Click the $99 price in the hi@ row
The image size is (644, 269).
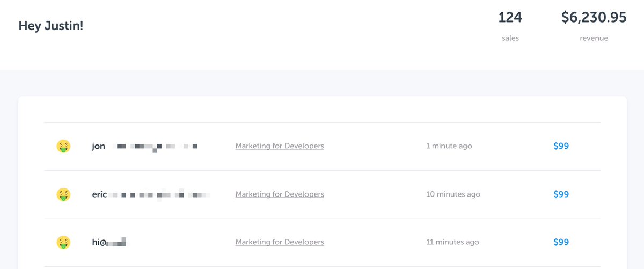click(x=561, y=242)
